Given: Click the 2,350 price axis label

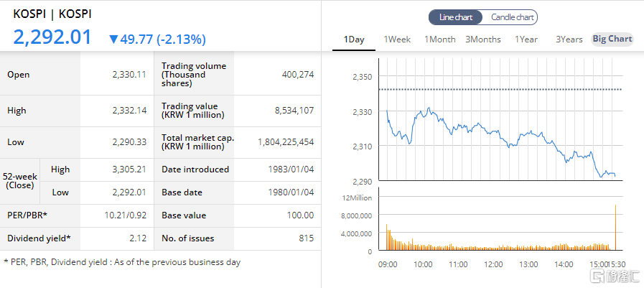Looking at the screenshot, I should tap(363, 77).
